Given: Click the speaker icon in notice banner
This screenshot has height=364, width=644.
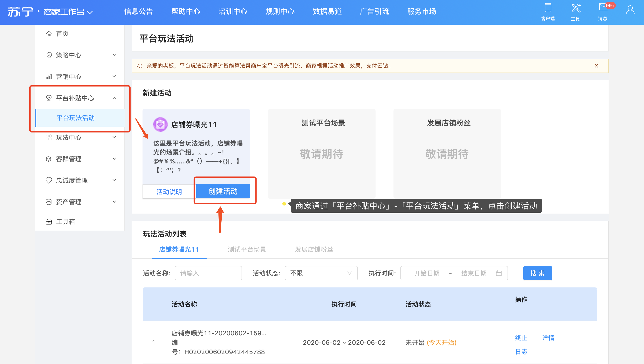Looking at the screenshot, I should coord(139,66).
